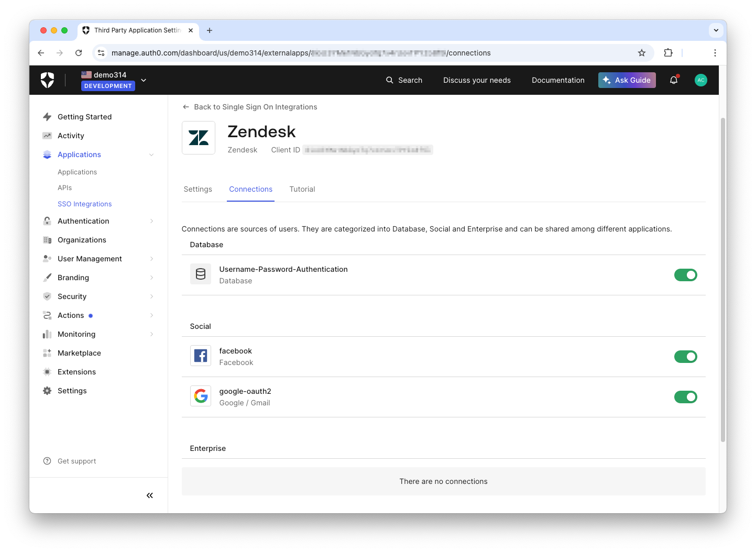Image resolution: width=756 pixels, height=552 pixels.
Task: Open the notifications bell
Action: [x=674, y=80]
